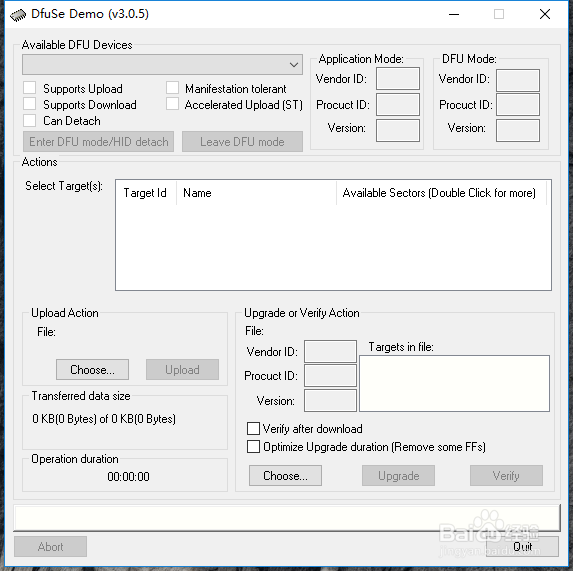Minimize the DfuSe Demo window
The width and height of the screenshot is (573, 571).
(454, 14)
